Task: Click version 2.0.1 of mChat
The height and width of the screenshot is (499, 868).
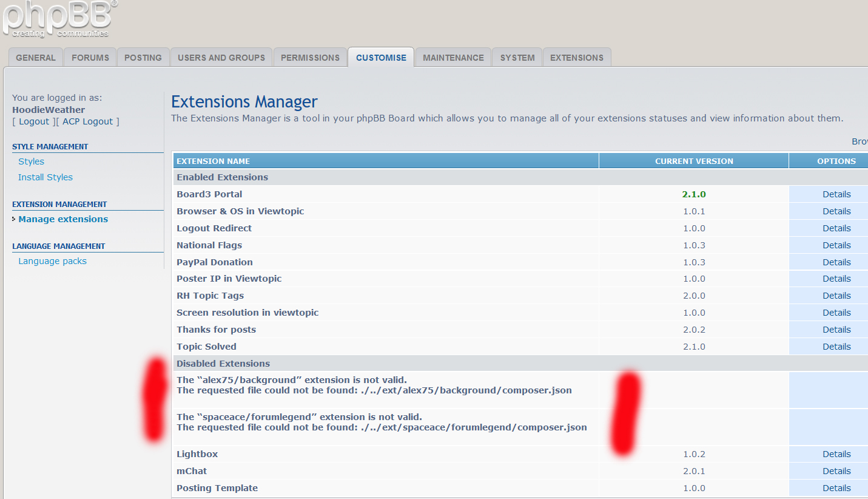Action: coord(694,471)
